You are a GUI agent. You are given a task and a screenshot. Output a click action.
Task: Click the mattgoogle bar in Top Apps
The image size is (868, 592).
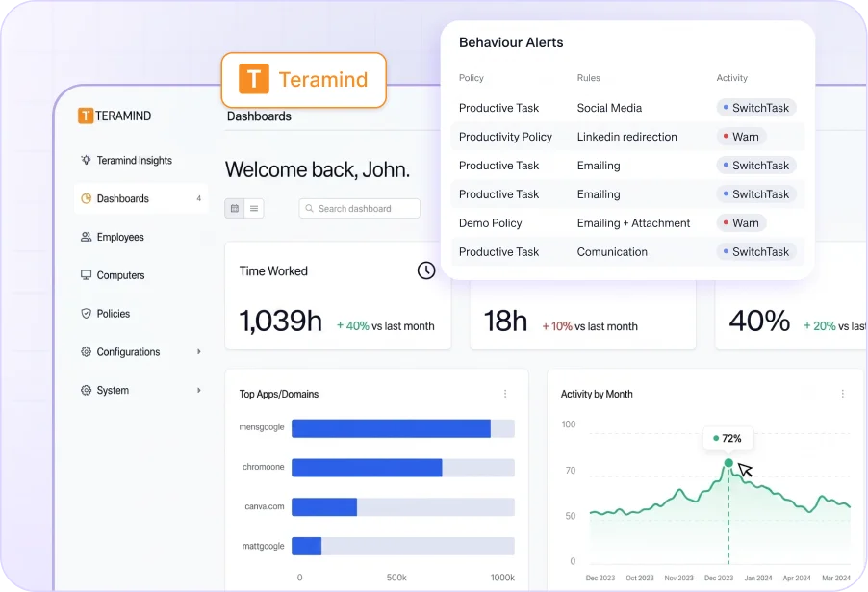306,546
